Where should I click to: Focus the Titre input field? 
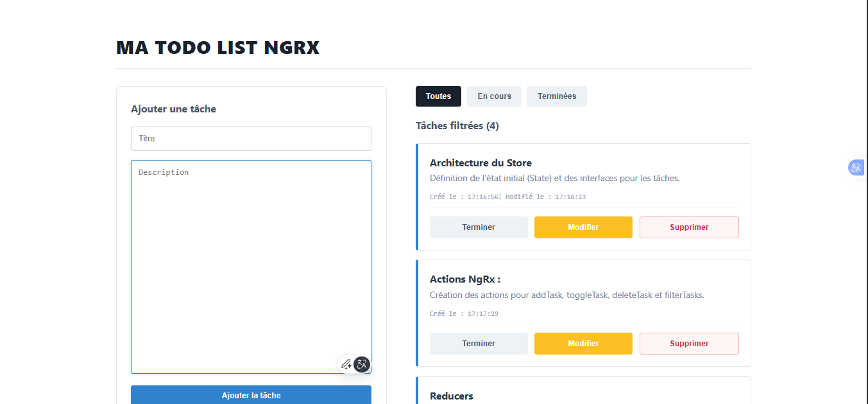(x=251, y=139)
